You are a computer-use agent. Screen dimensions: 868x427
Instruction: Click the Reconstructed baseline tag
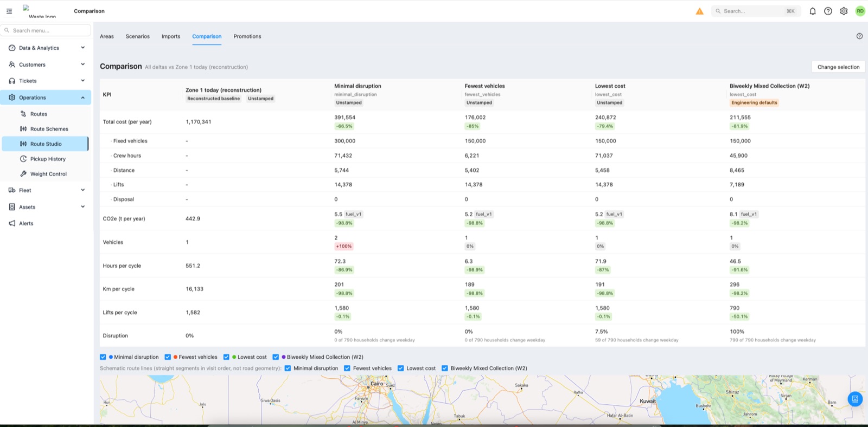pyautogui.click(x=214, y=99)
